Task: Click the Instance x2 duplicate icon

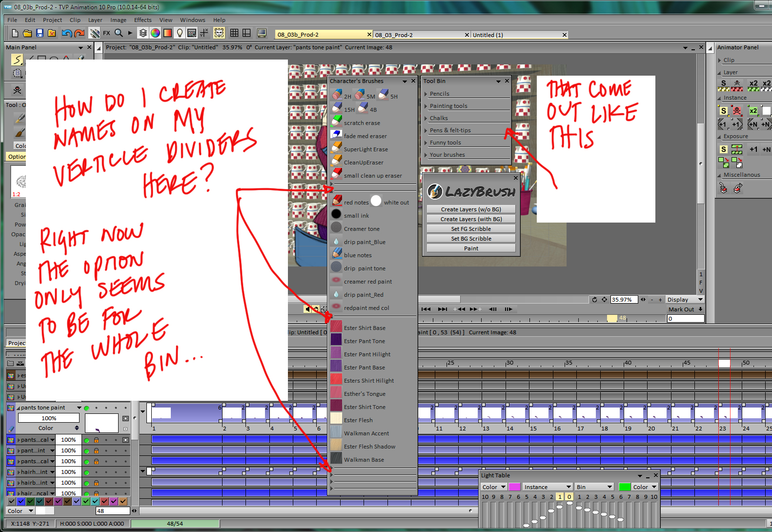Action: point(753,111)
